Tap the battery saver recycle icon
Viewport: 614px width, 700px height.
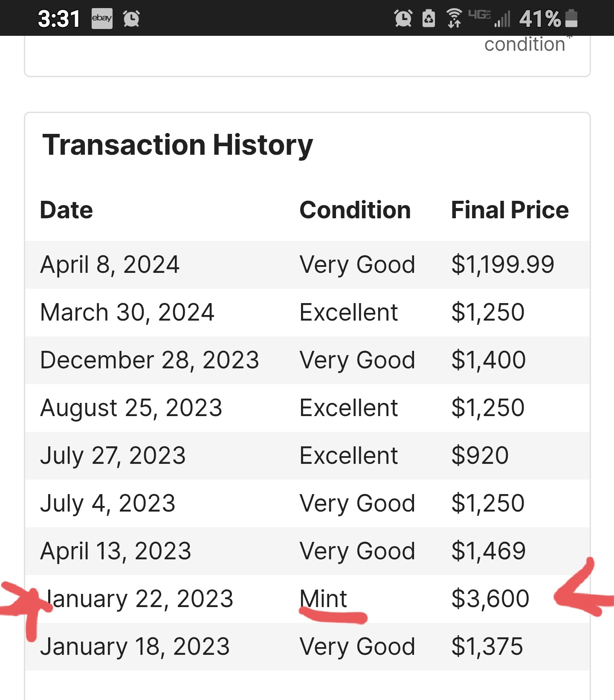pyautogui.click(x=429, y=18)
